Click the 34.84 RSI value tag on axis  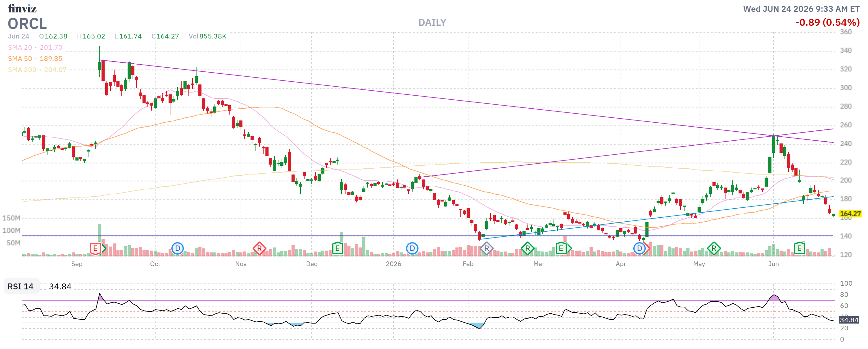(849, 320)
